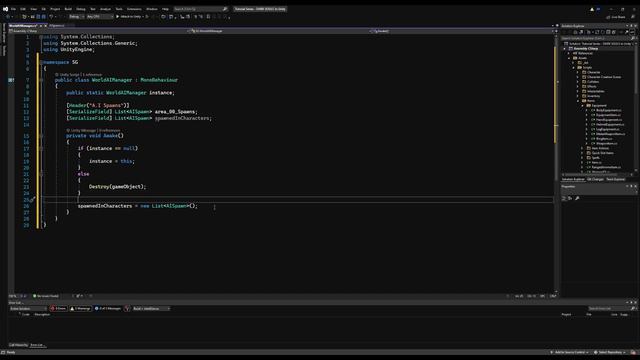Open the Project menu

pyautogui.click(x=55, y=9)
